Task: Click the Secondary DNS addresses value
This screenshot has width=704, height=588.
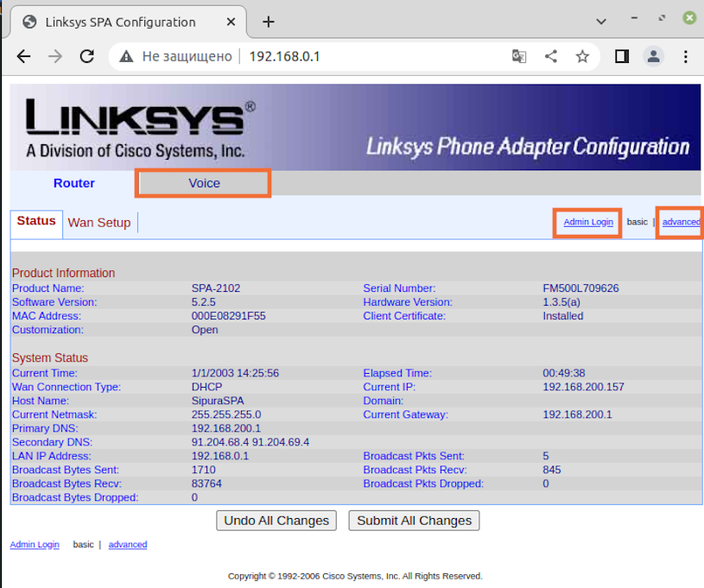Action: pos(251,442)
